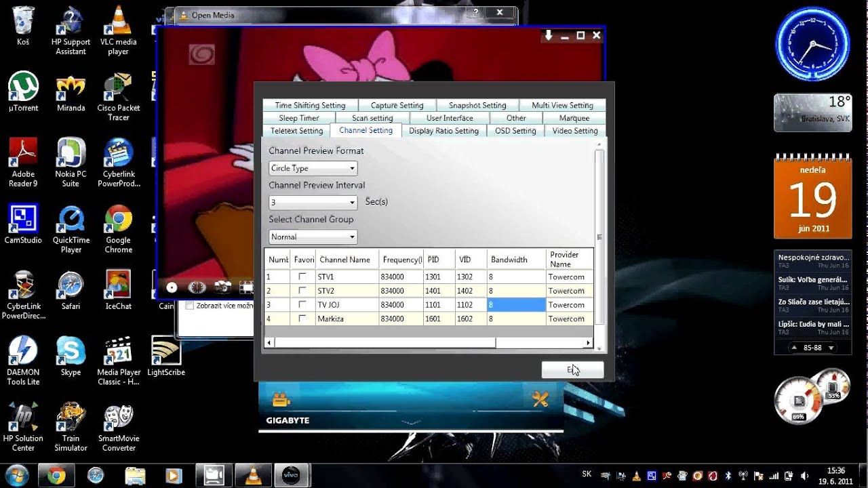The image size is (868, 488).
Task: Open the µTorrent desktop icon
Action: [24, 91]
